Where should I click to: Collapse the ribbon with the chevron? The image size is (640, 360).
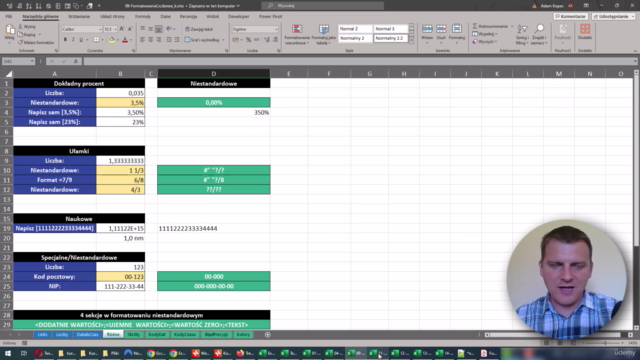(635, 51)
